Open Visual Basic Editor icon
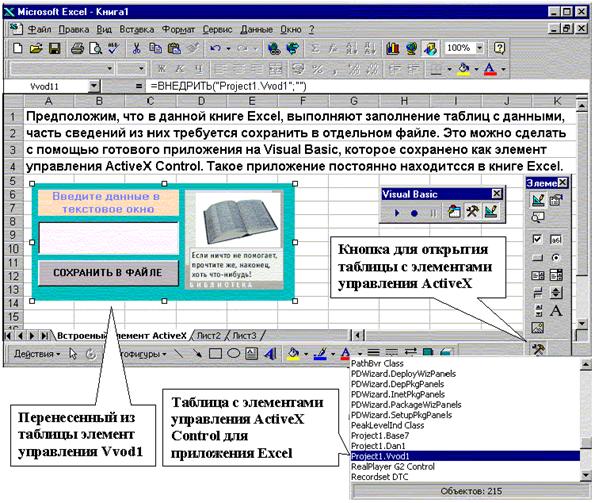Image resolution: width=595 pixels, height=503 pixels. 454,212
